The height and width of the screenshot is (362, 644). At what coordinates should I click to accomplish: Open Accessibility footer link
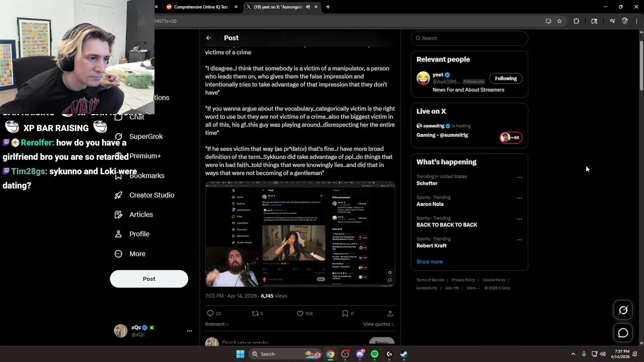pyautogui.click(x=427, y=288)
